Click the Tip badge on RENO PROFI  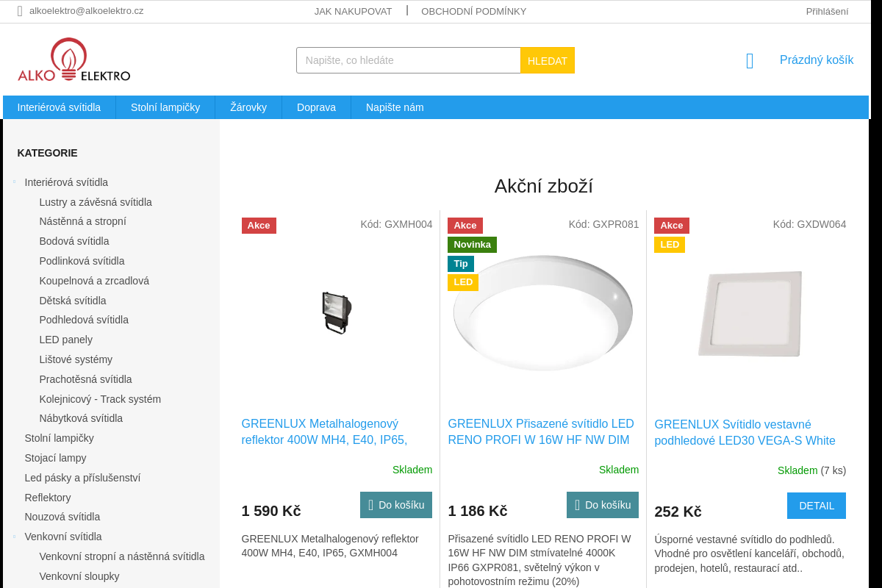coord(461,264)
